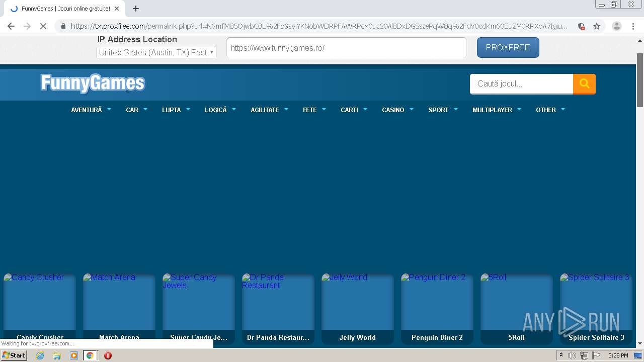Click the network tray icon
The height and width of the screenshot is (362, 644).
pos(584,355)
